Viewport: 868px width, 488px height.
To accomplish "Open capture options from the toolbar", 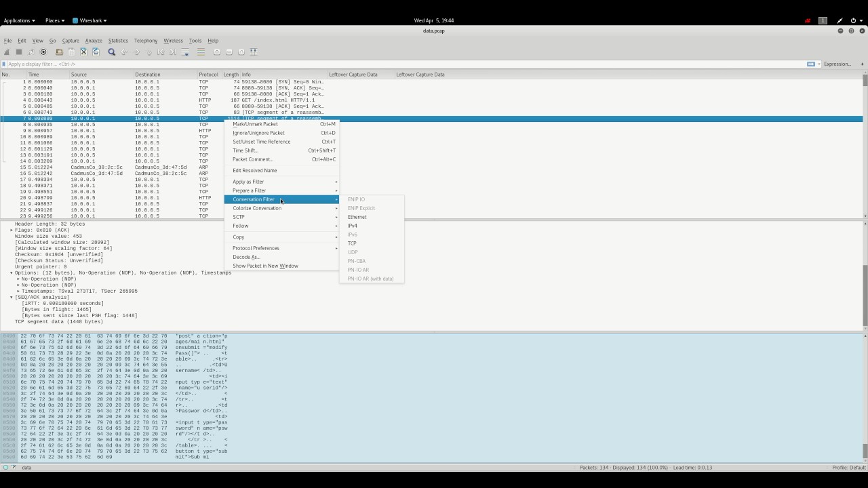I will click(43, 52).
